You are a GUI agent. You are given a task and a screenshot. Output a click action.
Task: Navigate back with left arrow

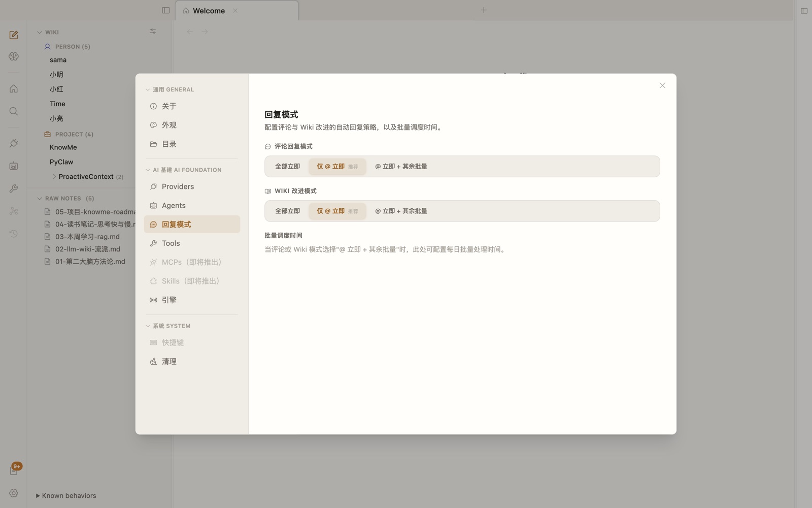[x=190, y=31]
